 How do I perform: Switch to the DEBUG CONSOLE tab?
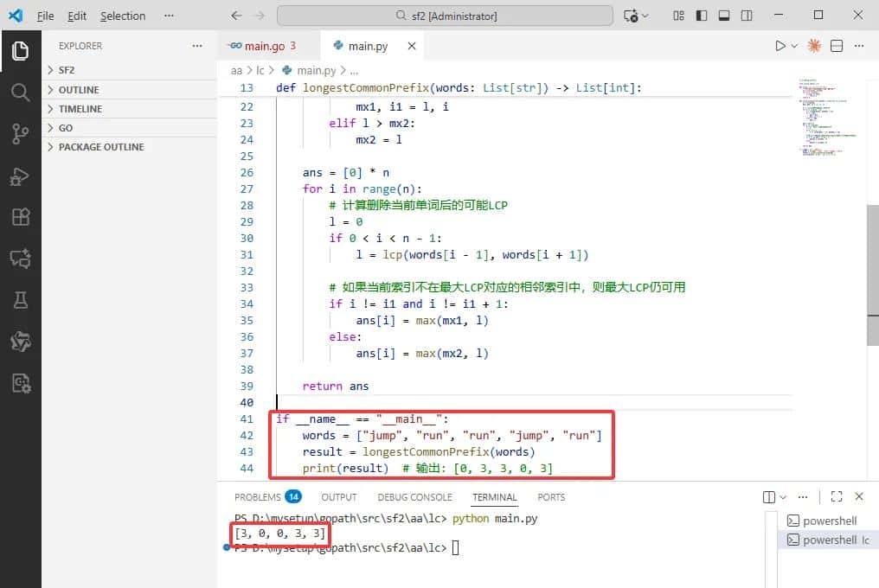(414, 496)
